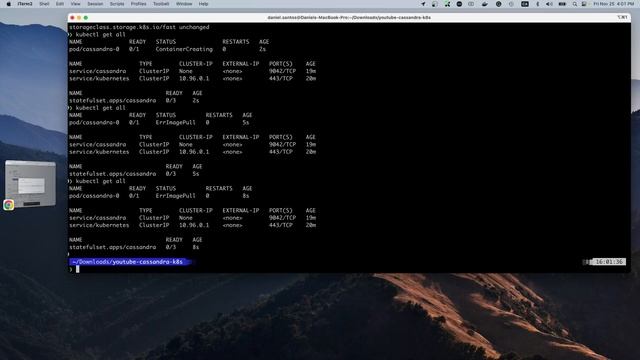The height and width of the screenshot is (360, 640).
Task: Open the volume speaker icon
Action: point(549,4)
